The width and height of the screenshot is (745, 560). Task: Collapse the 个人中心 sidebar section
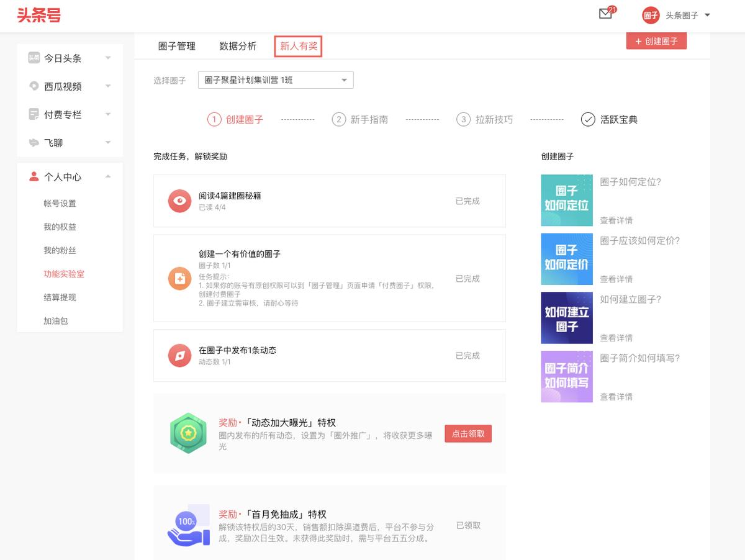point(107,176)
